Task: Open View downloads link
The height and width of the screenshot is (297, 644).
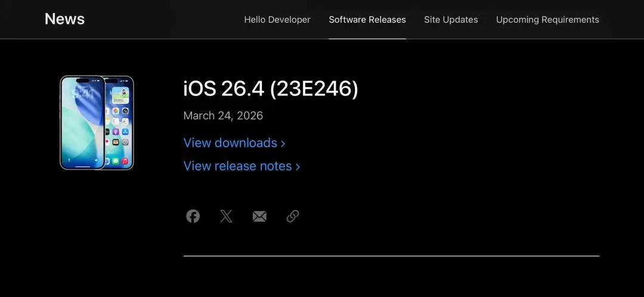Action: [234, 143]
